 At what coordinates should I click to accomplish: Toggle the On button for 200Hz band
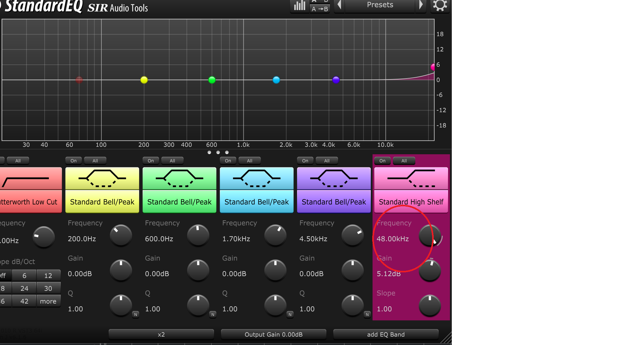pos(73,161)
